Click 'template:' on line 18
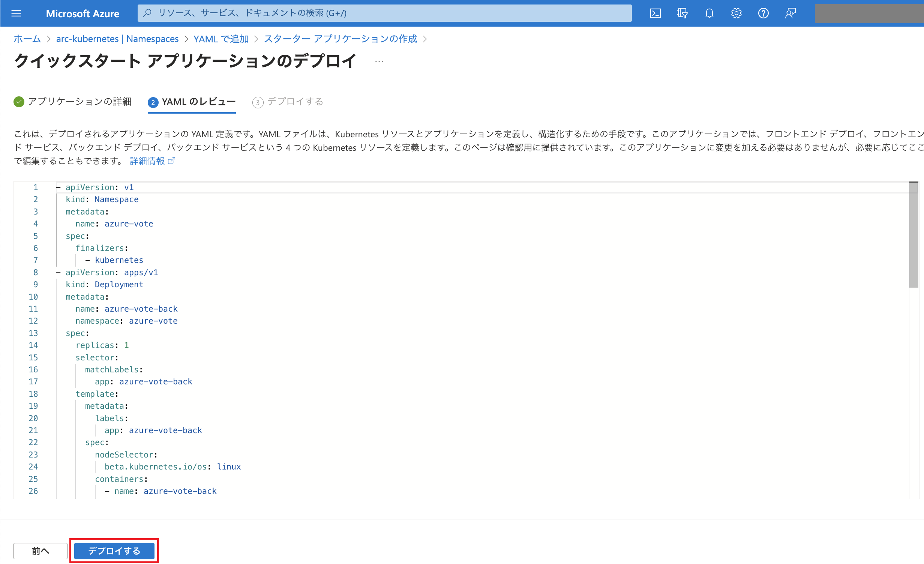Viewport: 924px width, 564px height. click(97, 394)
